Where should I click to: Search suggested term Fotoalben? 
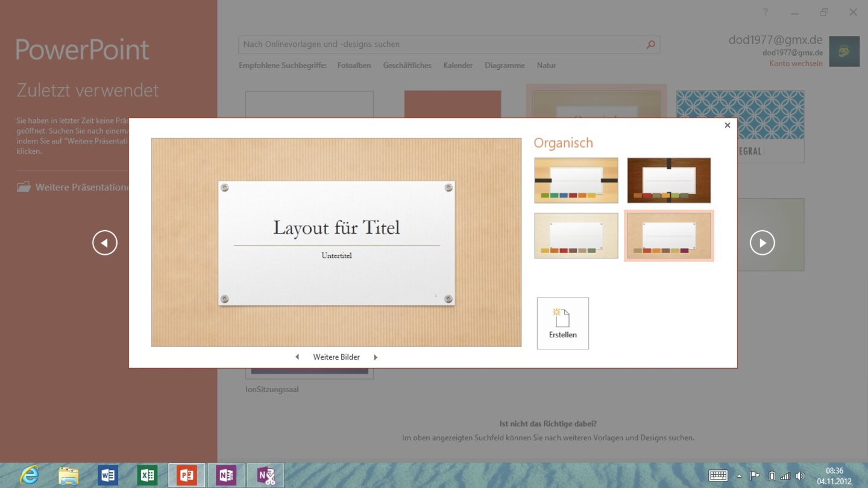tap(354, 66)
